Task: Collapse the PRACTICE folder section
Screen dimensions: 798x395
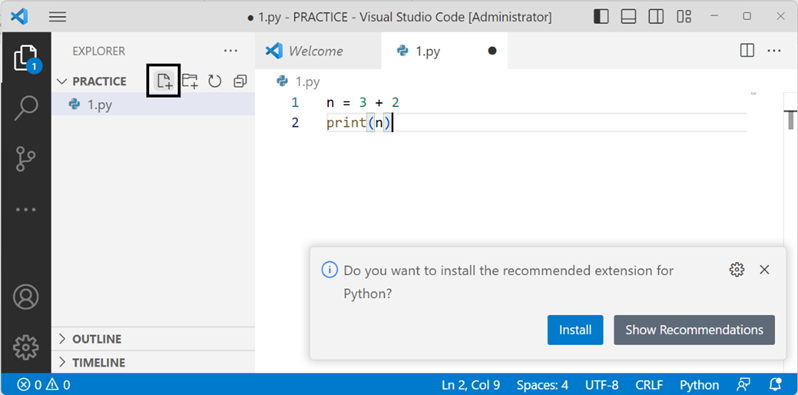Action: point(92,81)
